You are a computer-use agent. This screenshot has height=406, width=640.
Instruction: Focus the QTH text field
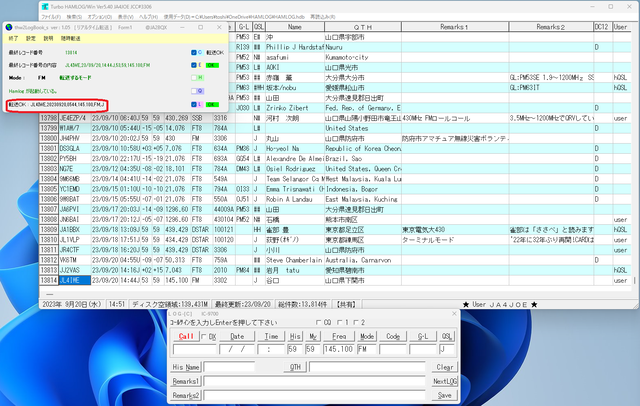[x=367, y=367]
